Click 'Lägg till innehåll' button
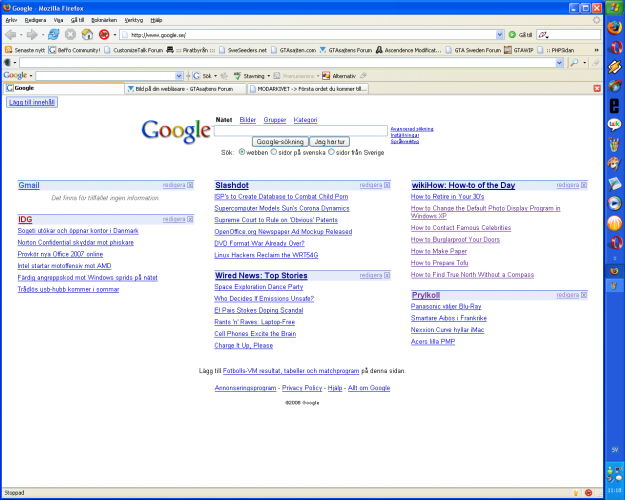 click(x=32, y=102)
